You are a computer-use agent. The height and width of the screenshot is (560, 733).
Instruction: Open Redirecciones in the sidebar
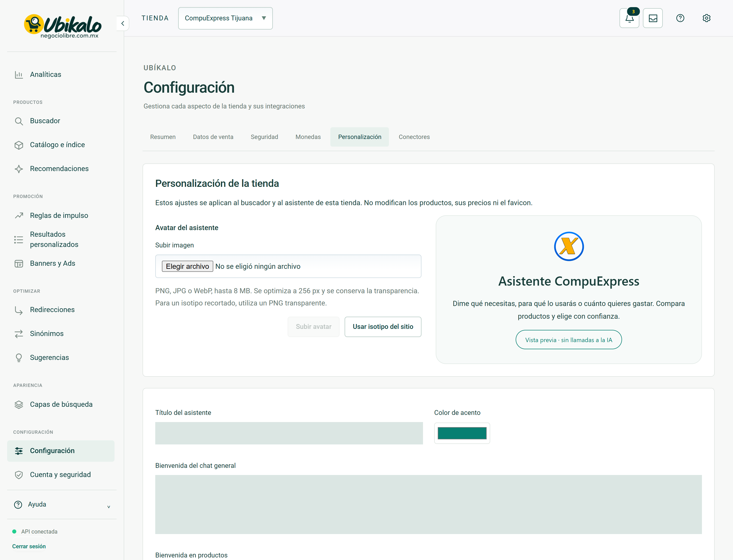(x=61, y=310)
